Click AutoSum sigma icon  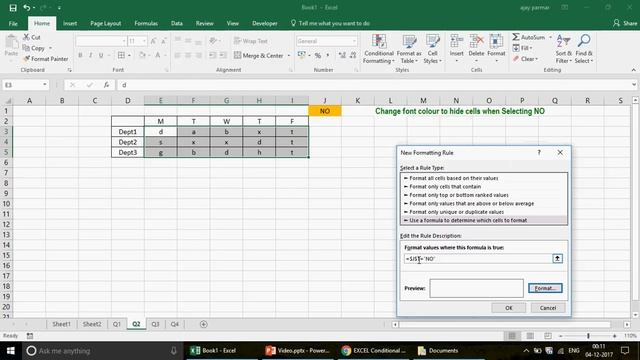516,37
